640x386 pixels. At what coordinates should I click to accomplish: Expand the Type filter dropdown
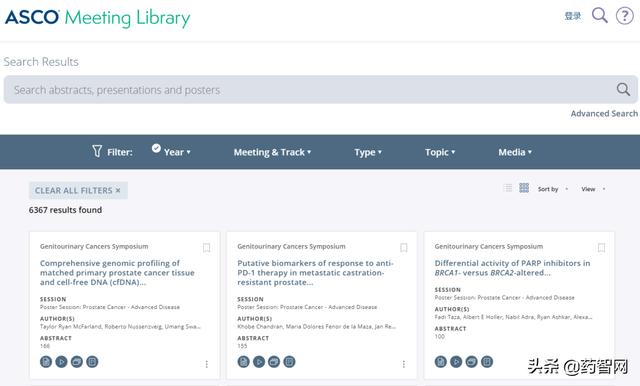click(368, 152)
